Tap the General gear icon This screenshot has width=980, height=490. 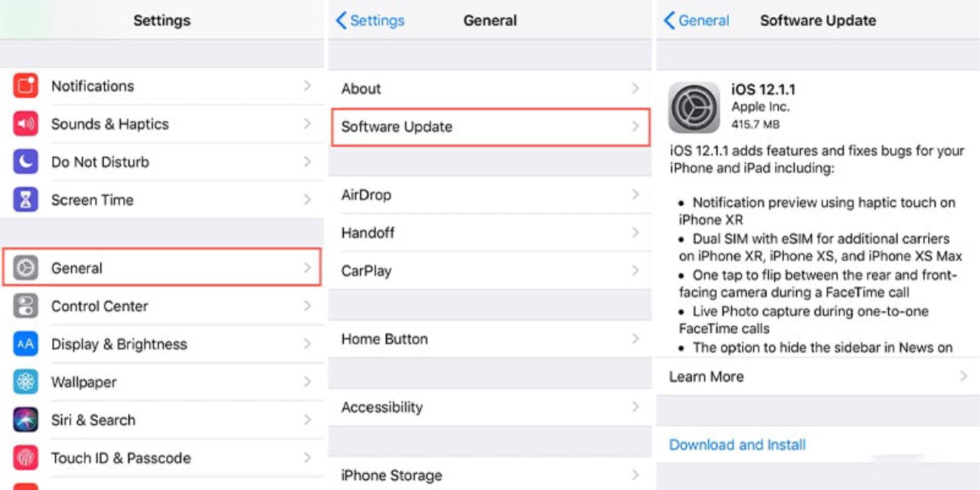(26, 268)
